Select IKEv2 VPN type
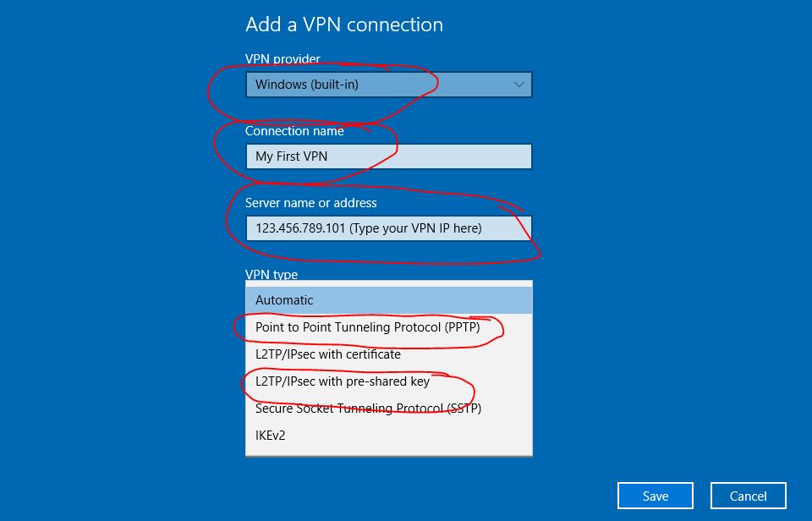This screenshot has height=521, width=812. 389,435
